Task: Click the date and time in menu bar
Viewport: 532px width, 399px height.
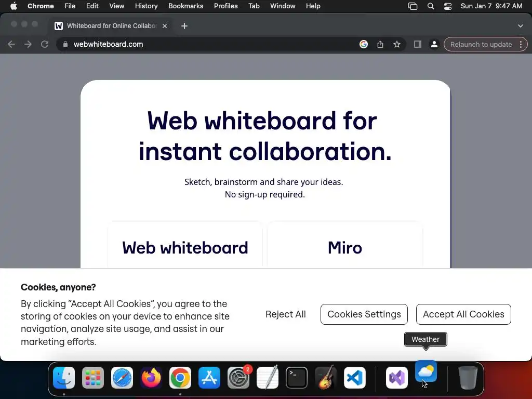Action: click(x=491, y=6)
